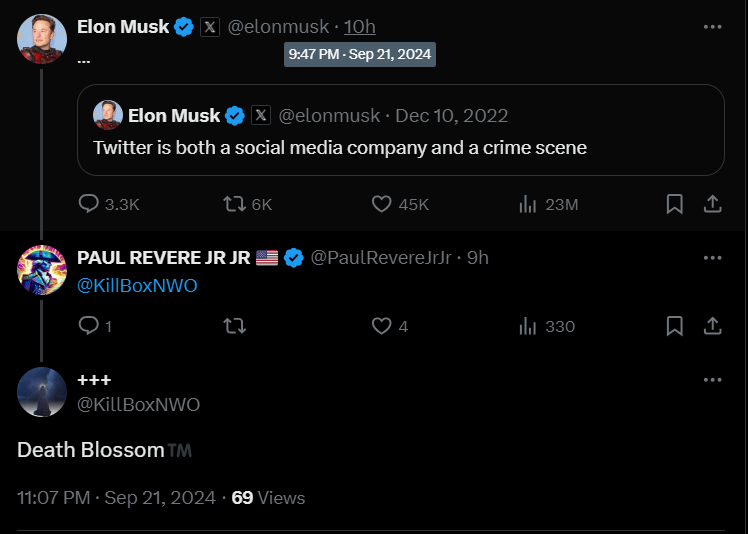Like the Elon Musk post with 45K likes
This screenshot has height=534, width=748.
click(x=382, y=204)
